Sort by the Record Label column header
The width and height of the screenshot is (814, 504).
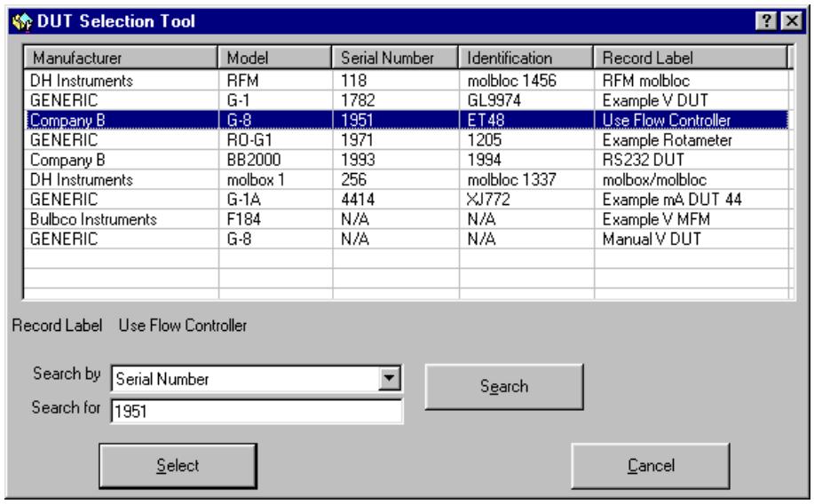click(691, 58)
